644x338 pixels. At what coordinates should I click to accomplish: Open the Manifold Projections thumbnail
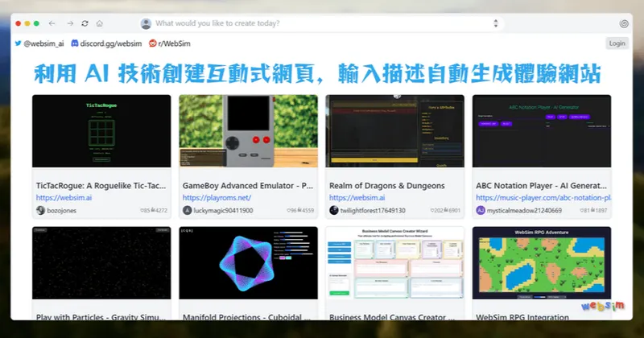(x=248, y=263)
